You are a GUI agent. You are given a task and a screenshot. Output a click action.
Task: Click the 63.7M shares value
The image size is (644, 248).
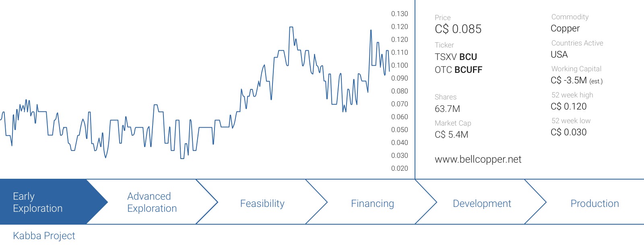click(x=447, y=109)
